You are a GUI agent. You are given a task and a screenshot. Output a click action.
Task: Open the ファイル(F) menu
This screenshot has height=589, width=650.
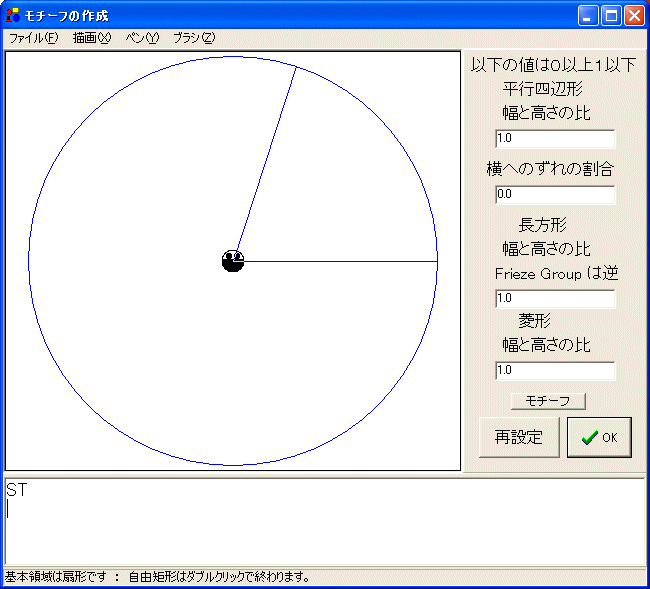click(34, 38)
